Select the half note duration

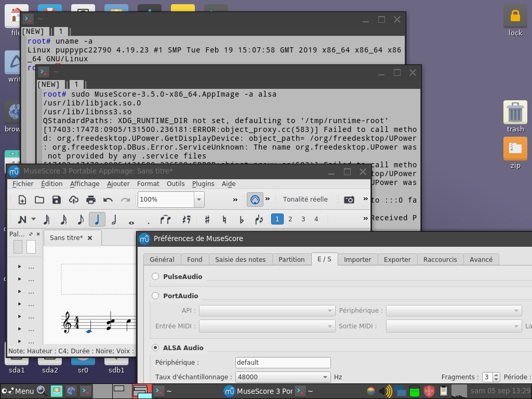click(114, 219)
